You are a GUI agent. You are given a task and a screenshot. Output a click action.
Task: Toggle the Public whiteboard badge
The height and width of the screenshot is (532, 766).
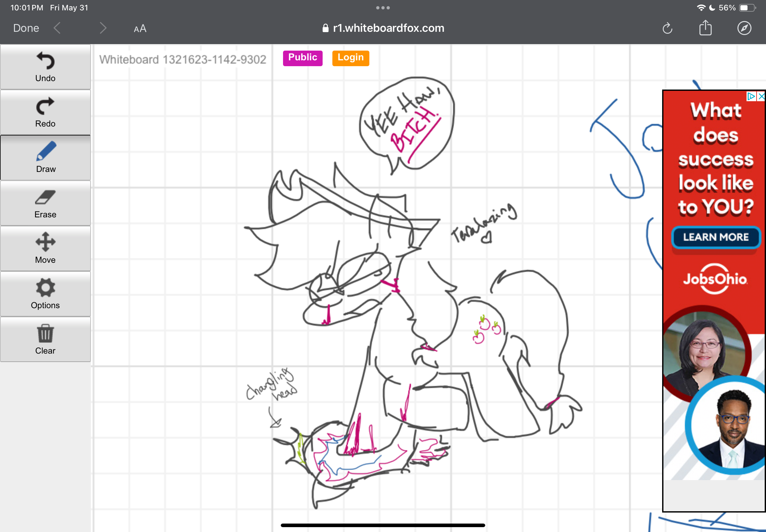point(303,58)
